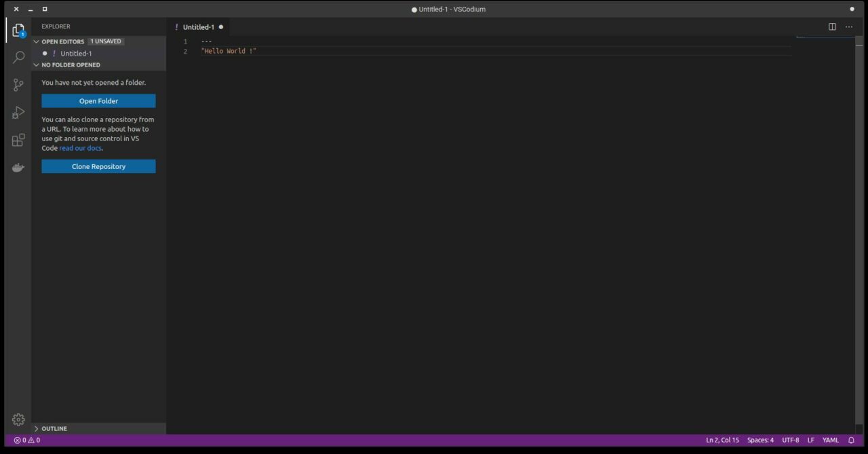Open the Source Control view
868x454 pixels.
tap(18, 84)
